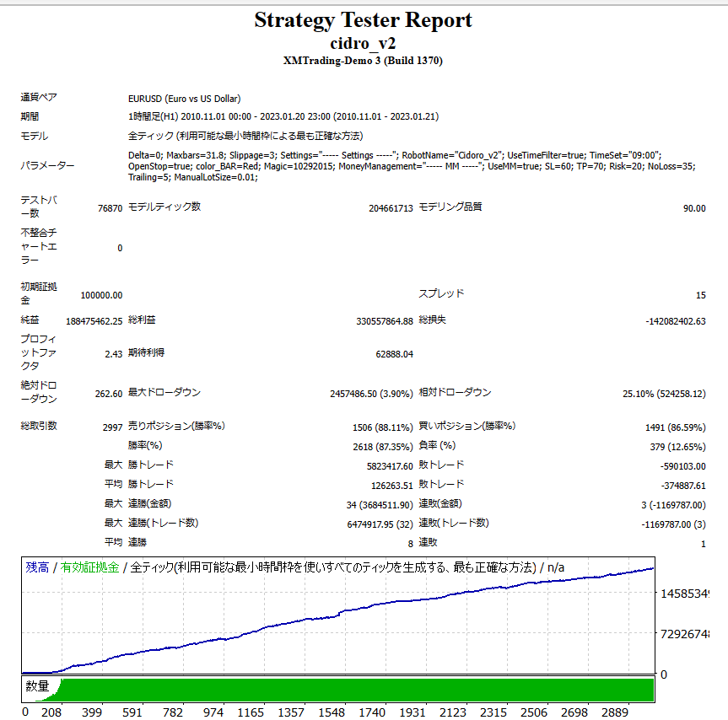Select the モデルティック数 label
The width and height of the screenshot is (728, 720).
164,207
